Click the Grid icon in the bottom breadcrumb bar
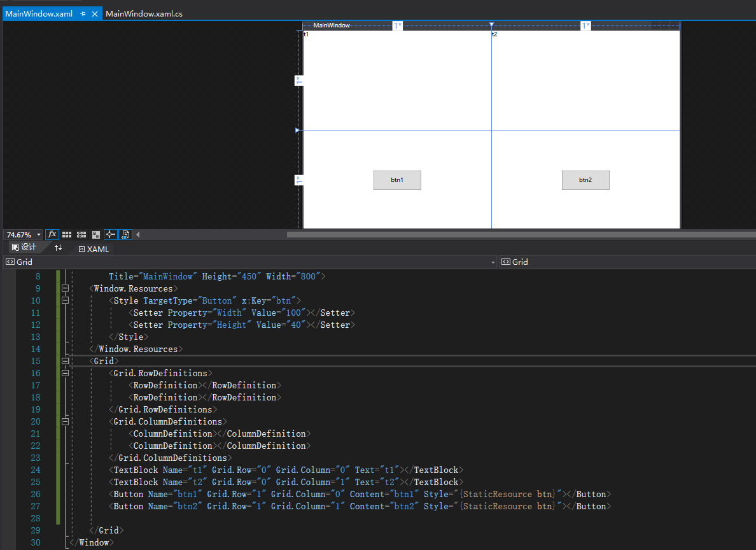Image resolution: width=756 pixels, height=550 pixels. click(11, 262)
